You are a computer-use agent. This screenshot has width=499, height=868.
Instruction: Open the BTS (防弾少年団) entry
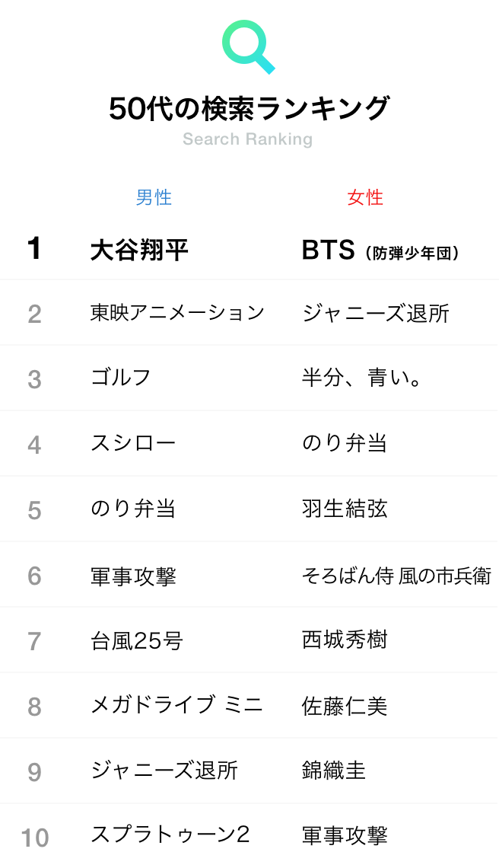[x=380, y=251]
